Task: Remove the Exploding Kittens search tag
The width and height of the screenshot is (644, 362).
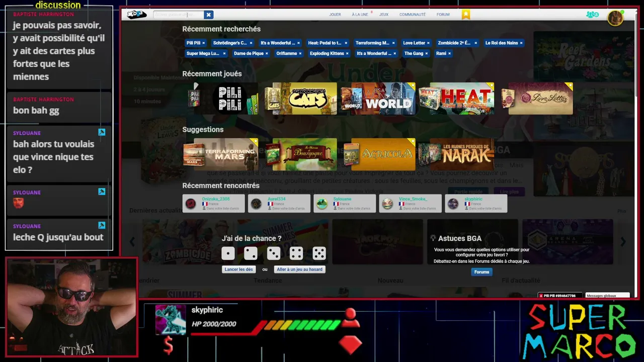Action: [347, 53]
